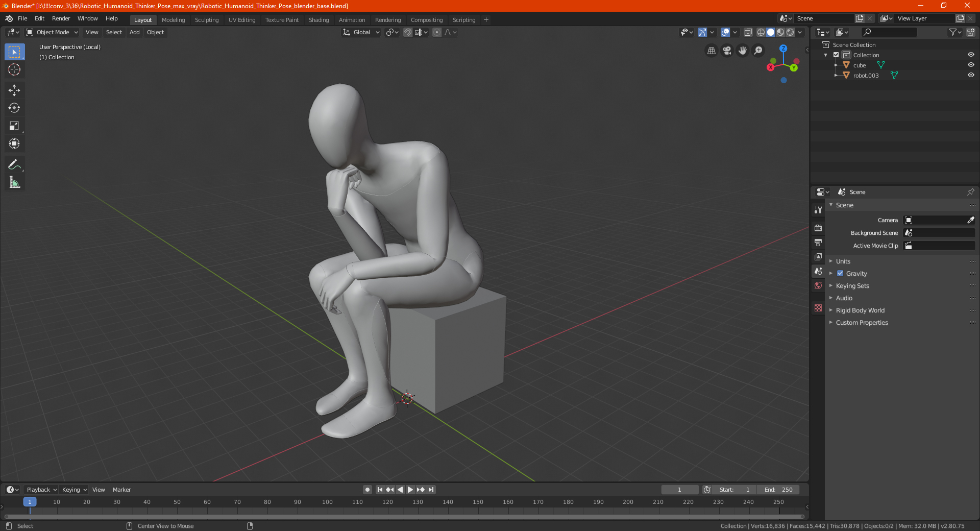980x531 pixels.
Task: Jump to the timeline start frame
Action: pos(380,490)
